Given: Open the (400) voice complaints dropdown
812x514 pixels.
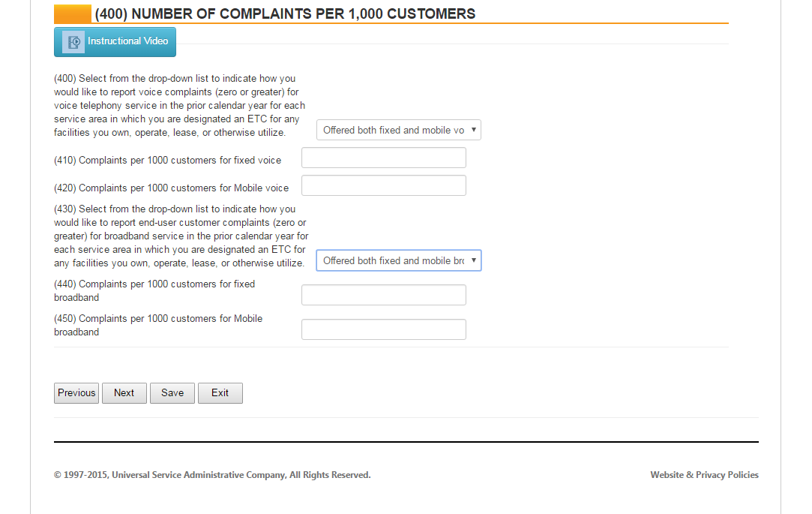Looking at the screenshot, I should (x=394, y=130).
